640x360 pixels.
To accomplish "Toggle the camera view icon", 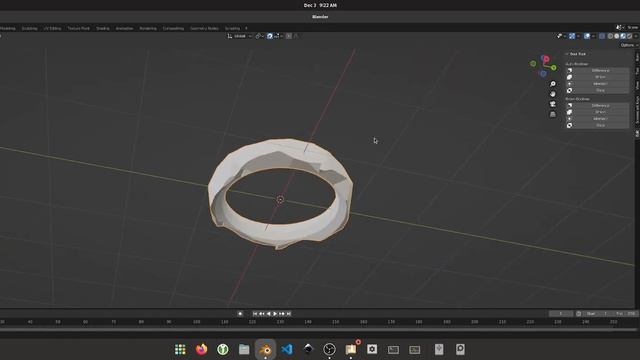I will coord(553,104).
